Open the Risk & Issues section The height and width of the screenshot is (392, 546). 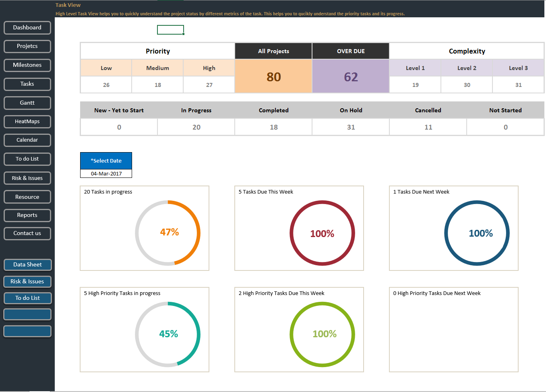27,177
